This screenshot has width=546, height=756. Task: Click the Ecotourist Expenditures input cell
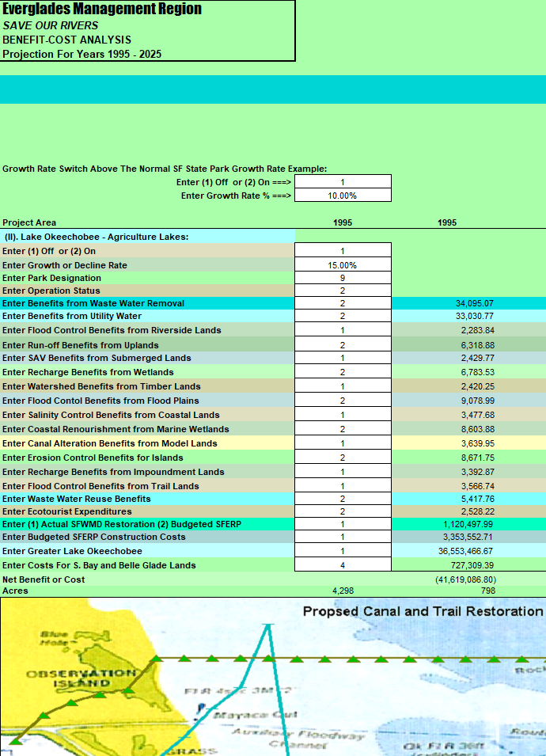[x=343, y=511]
